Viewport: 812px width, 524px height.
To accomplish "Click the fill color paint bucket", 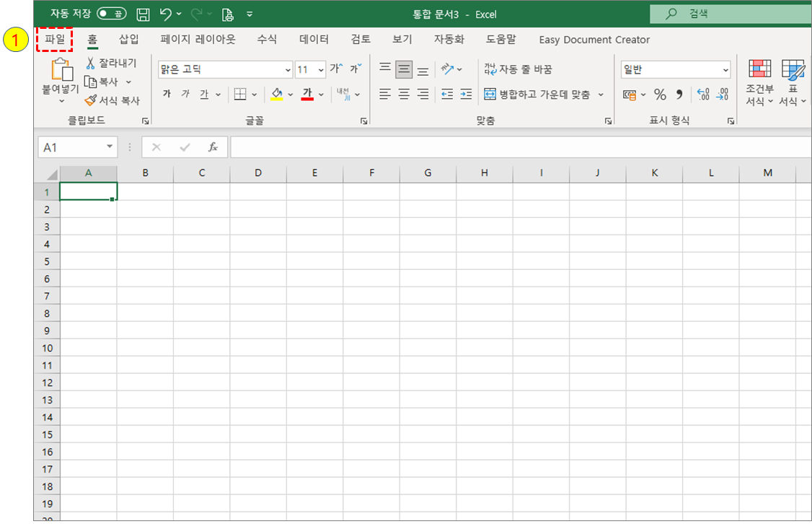I will tap(276, 94).
